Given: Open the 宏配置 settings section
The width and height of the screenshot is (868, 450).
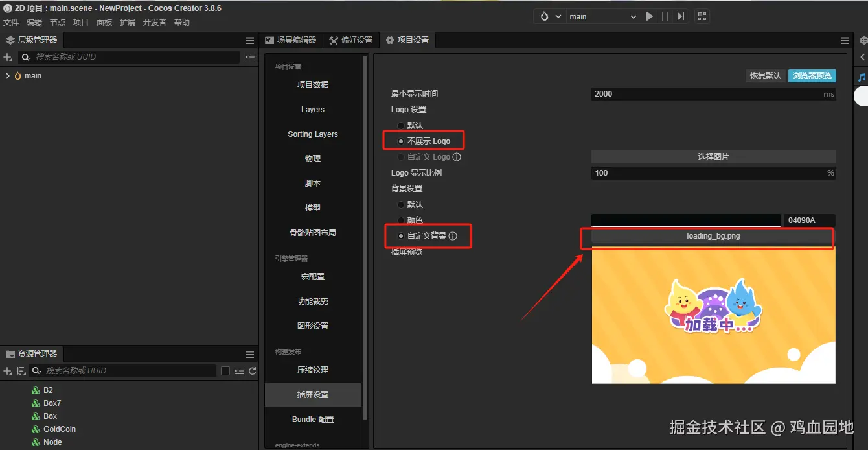Looking at the screenshot, I should coord(313,277).
